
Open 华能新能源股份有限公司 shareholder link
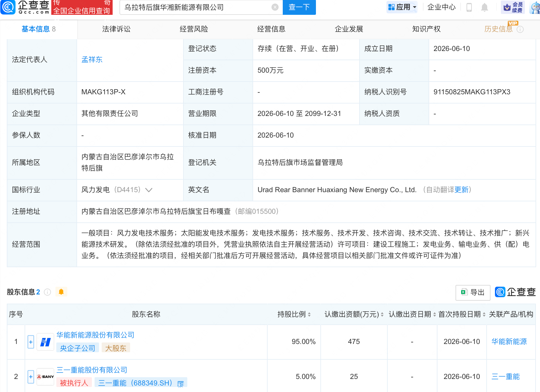[x=95, y=335]
